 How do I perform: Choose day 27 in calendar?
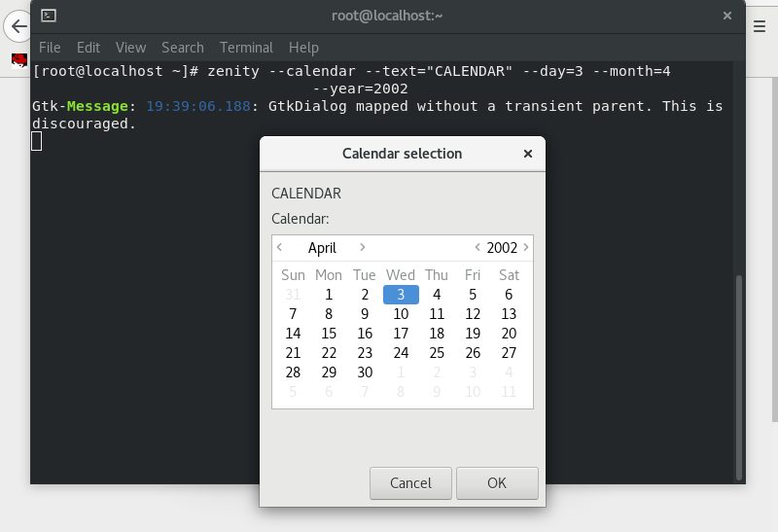(x=509, y=352)
